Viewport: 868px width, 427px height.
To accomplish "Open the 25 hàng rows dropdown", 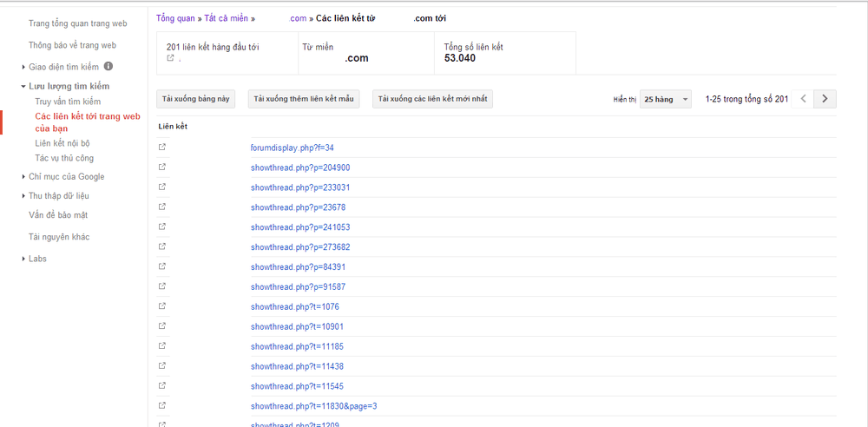I will click(x=666, y=99).
